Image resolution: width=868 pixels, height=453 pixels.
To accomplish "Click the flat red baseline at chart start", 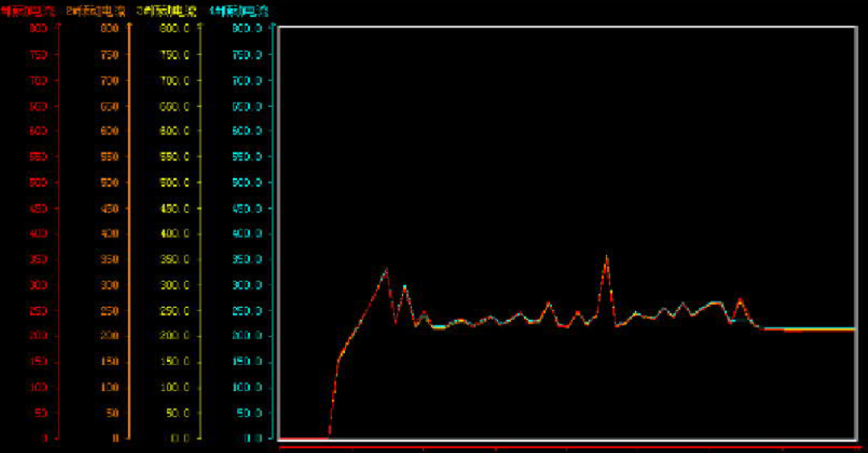I will 304,438.
